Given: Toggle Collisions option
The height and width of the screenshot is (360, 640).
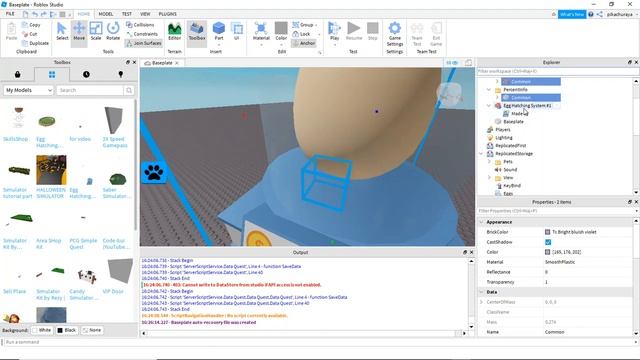Looking at the screenshot, I should click(x=140, y=25).
